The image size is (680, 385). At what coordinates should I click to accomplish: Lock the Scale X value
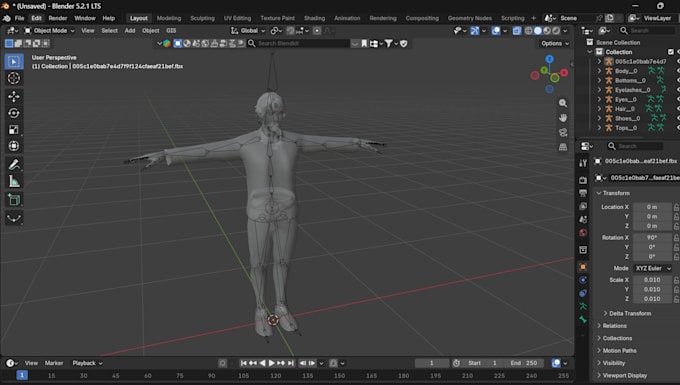tap(676, 280)
